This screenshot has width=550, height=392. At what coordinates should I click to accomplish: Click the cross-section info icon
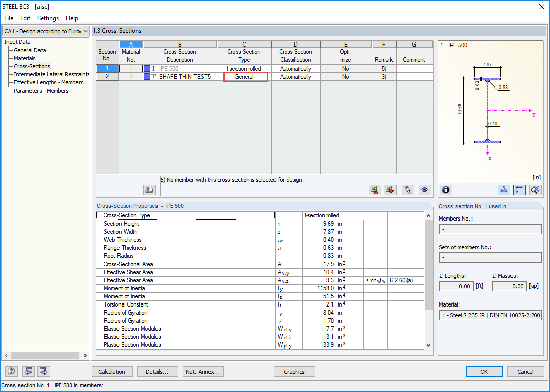coord(446,190)
